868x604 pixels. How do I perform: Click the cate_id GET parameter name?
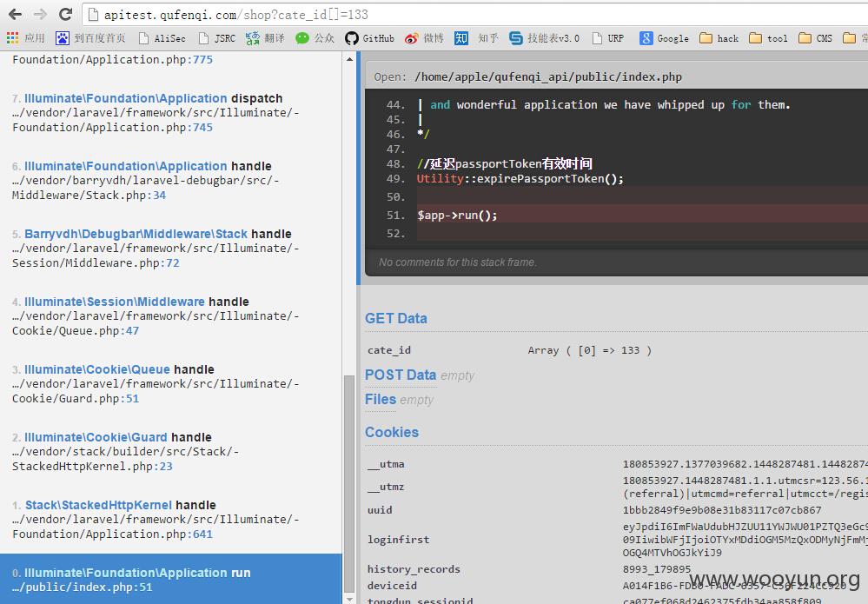[389, 350]
